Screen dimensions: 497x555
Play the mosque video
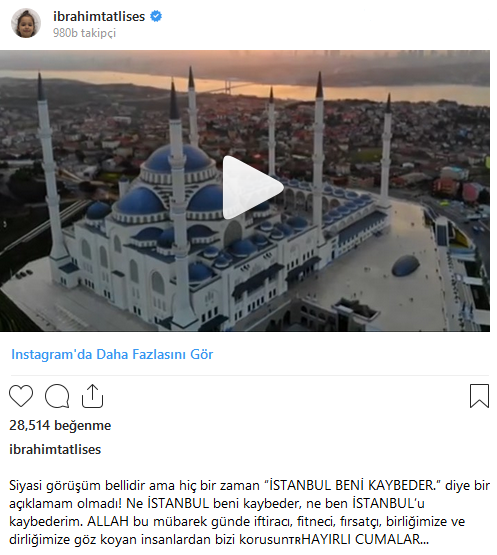pyautogui.click(x=253, y=187)
